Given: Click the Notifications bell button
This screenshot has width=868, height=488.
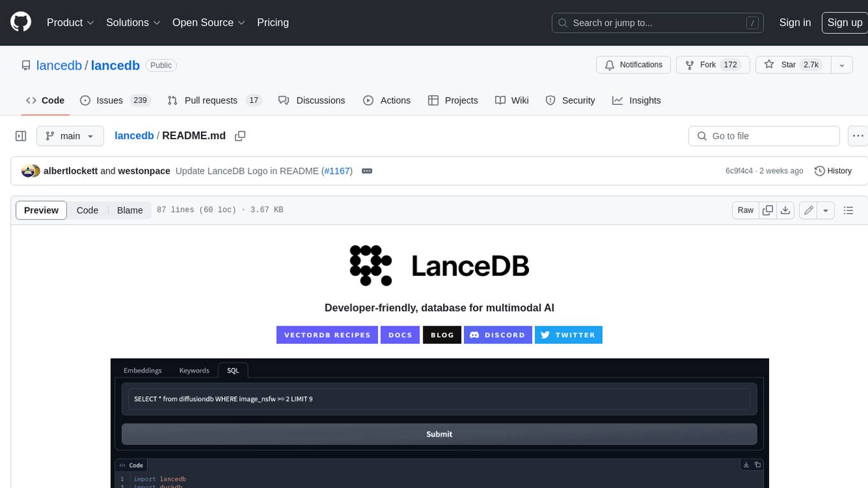Looking at the screenshot, I should [x=633, y=65].
